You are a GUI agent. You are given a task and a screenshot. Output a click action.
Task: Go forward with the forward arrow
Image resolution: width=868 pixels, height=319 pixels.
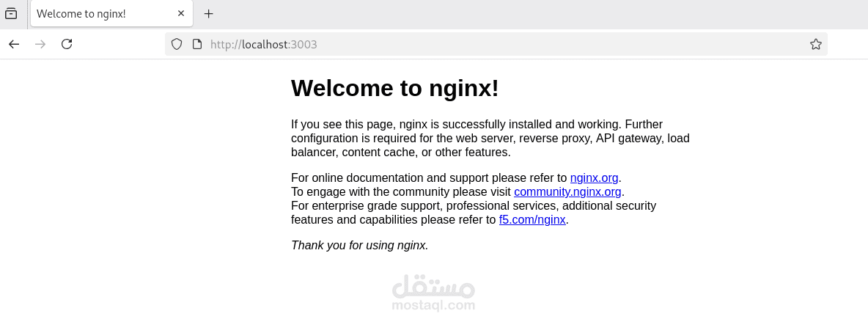[x=40, y=44]
